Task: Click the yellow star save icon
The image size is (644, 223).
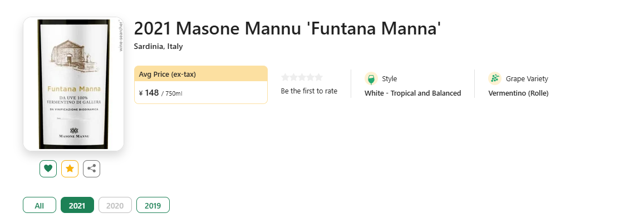Action: pyautogui.click(x=70, y=169)
